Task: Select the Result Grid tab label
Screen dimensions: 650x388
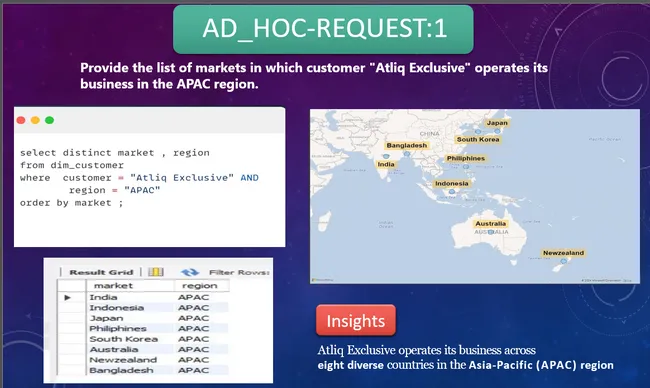Action: 101,272
